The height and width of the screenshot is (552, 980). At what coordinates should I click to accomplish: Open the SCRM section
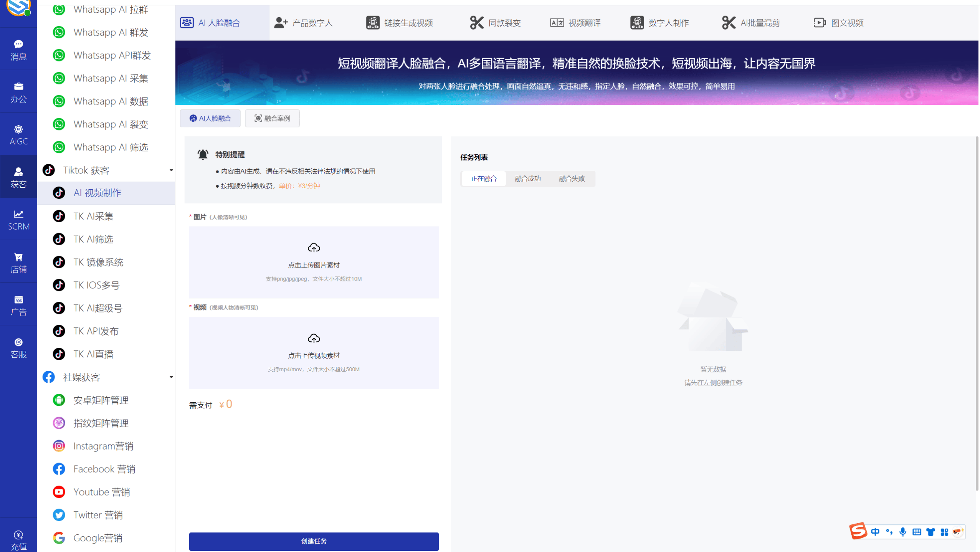coord(18,220)
